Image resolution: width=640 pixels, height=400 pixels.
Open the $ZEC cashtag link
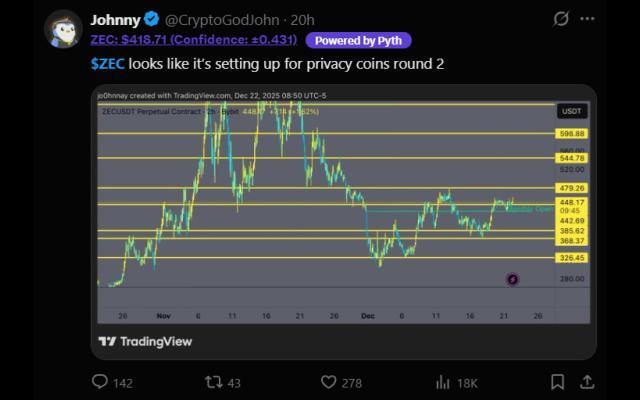point(108,63)
